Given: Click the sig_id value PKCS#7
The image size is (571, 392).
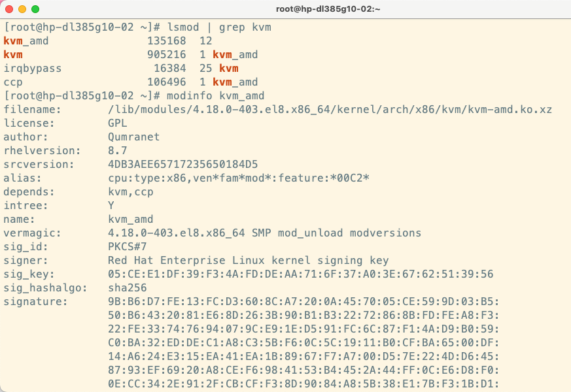Looking at the screenshot, I should tap(128, 247).
